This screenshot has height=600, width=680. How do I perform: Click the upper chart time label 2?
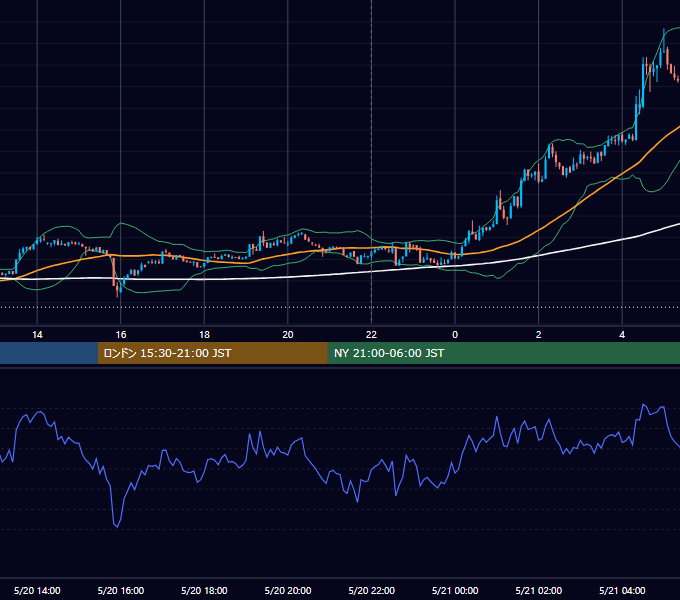tap(539, 335)
